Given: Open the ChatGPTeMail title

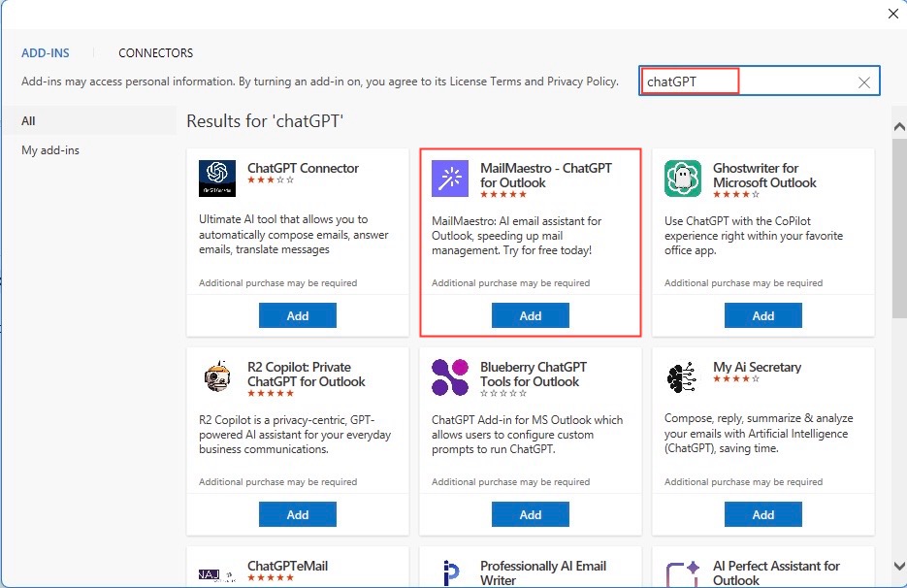Looking at the screenshot, I should pos(287,566).
